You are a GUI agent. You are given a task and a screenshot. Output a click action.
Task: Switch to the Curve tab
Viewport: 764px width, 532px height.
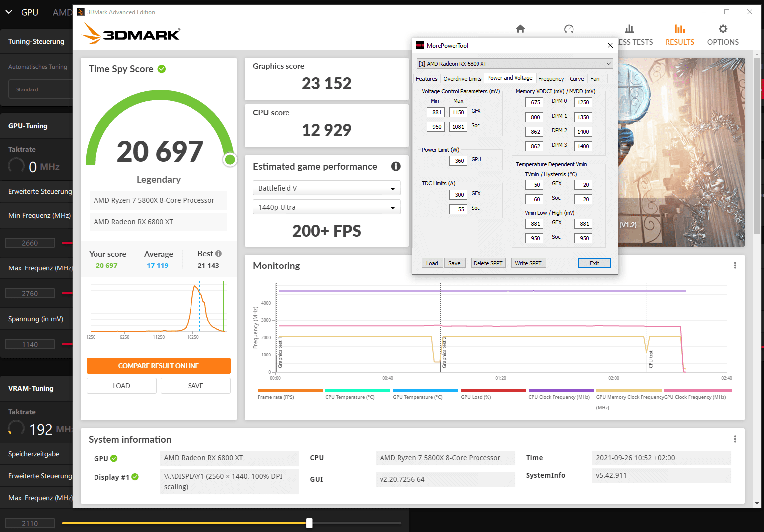577,79
